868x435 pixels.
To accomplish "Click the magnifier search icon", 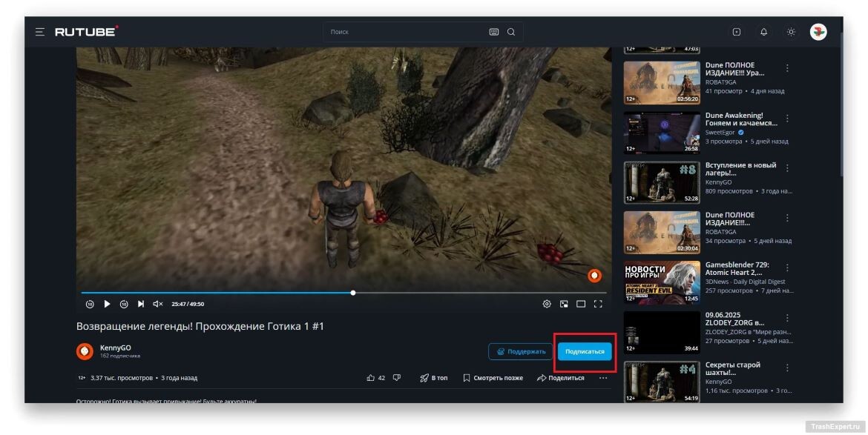I will point(511,32).
